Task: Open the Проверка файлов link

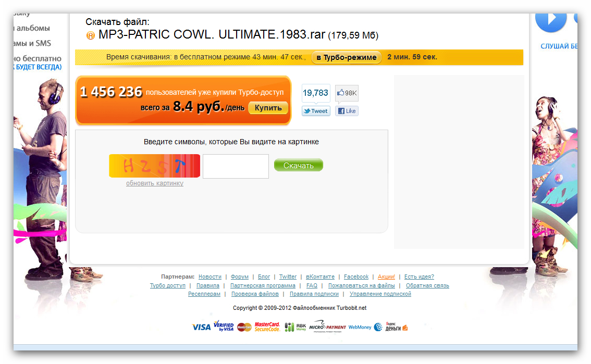Action: click(255, 294)
